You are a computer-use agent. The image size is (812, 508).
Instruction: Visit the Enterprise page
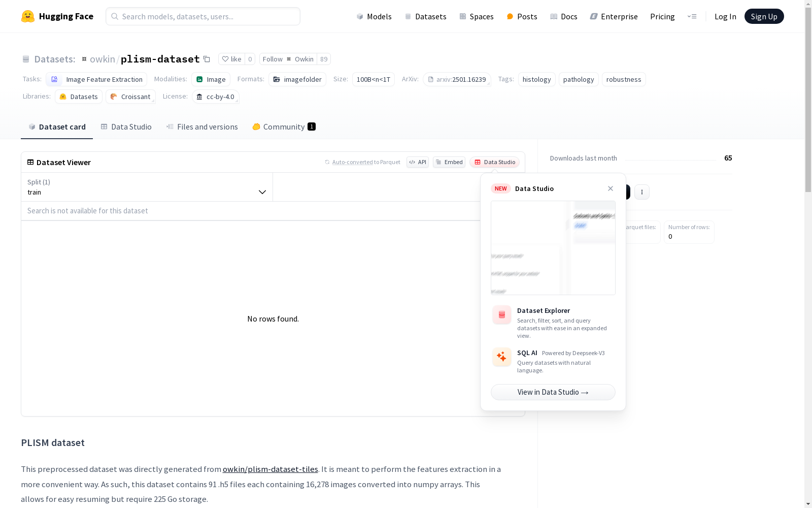coord(614,16)
